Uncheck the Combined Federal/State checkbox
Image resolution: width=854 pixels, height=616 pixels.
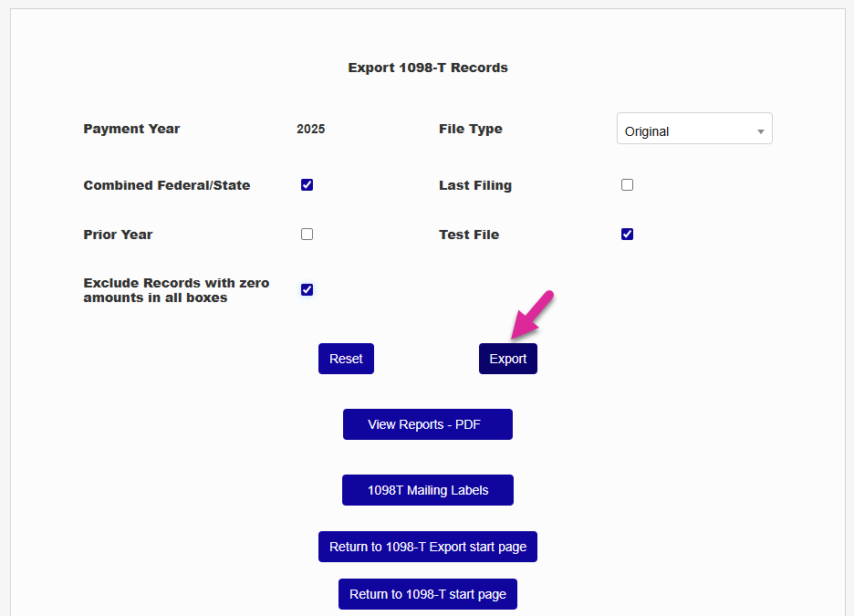point(307,185)
